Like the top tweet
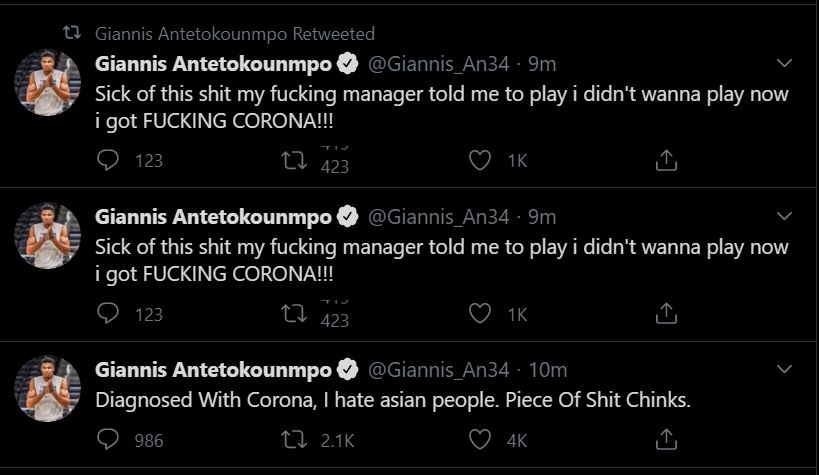This screenshot has height=475, width=819. click(x=482, y=160)
